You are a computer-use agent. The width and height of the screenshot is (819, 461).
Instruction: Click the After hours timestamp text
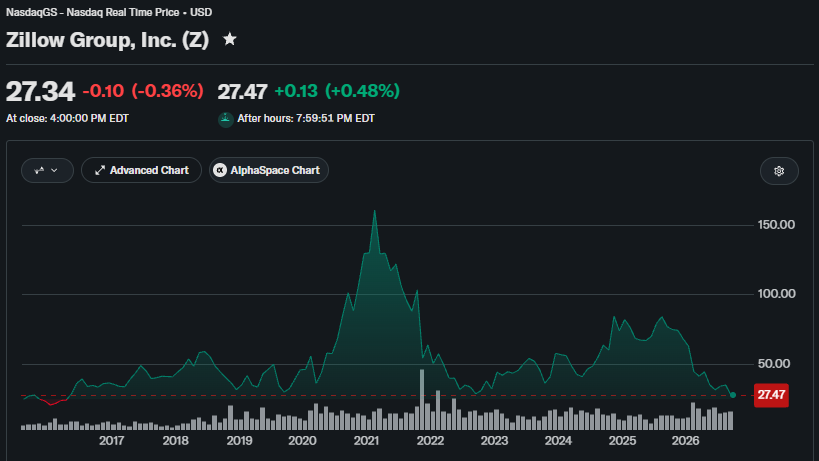click(306, 119)
